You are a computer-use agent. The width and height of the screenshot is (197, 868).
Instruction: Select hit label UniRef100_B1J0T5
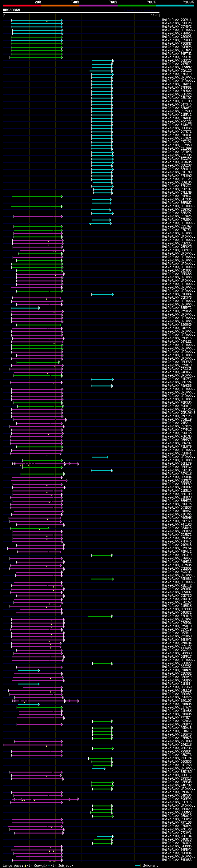176,125
